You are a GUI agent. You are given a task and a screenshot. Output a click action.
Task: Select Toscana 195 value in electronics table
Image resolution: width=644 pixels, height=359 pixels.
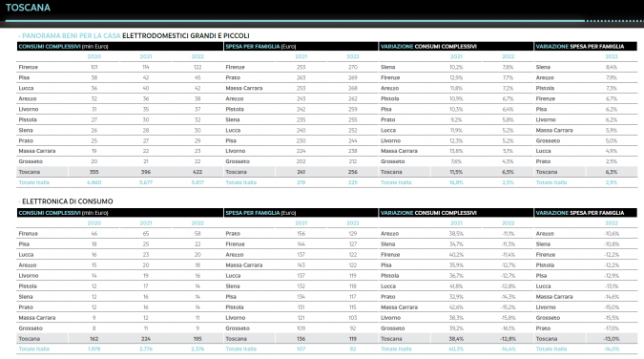(x=197, y=339)
